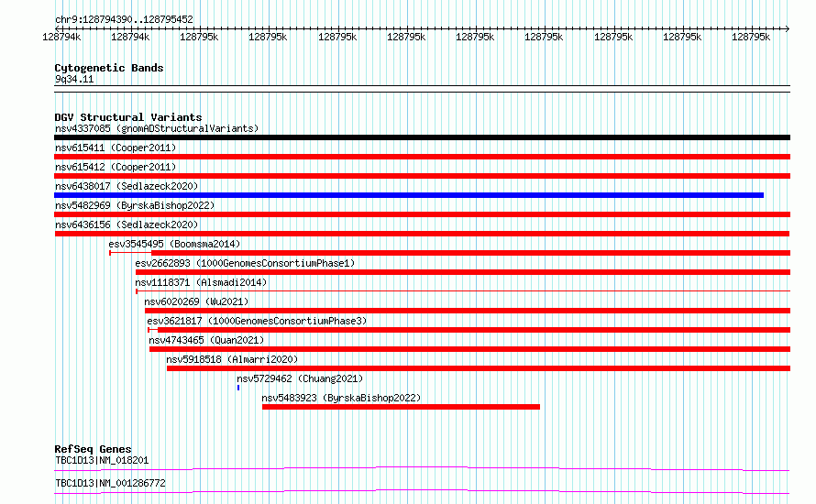Click the small blue nsv5729462 marker
Screen dimensions: 816x504
pos(238,388)
